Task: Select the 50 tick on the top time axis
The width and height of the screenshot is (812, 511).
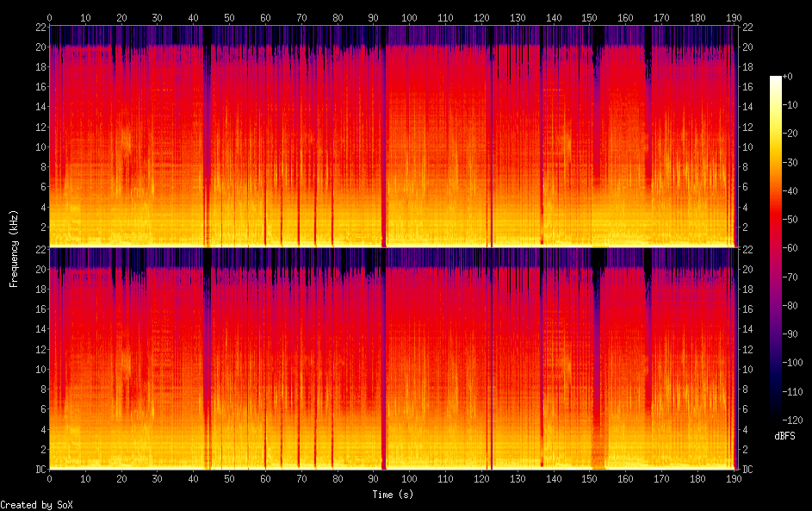Action: click(x=229, y=17)
